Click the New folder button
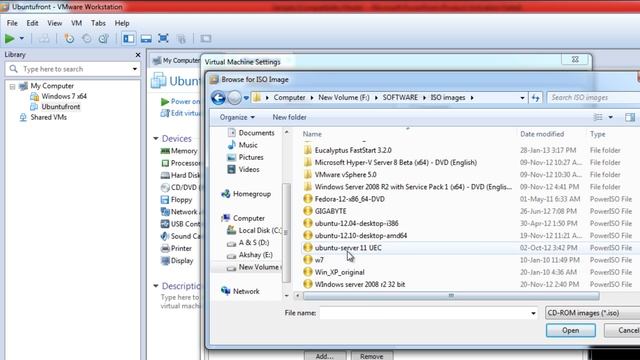Image resolution: width=640 pixels, height=360 pixels. pyautogui.click(x=289, y=117)
